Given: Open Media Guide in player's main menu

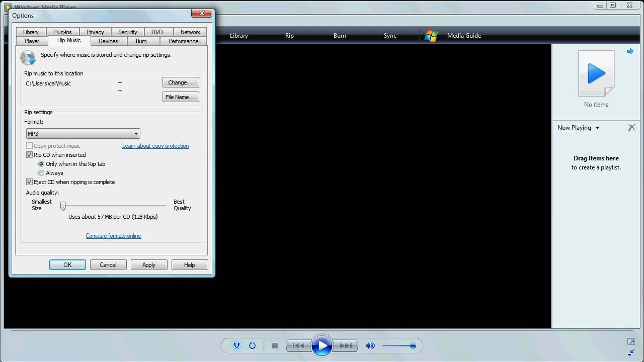Looking at the screenshot, I should click(464, 36).
